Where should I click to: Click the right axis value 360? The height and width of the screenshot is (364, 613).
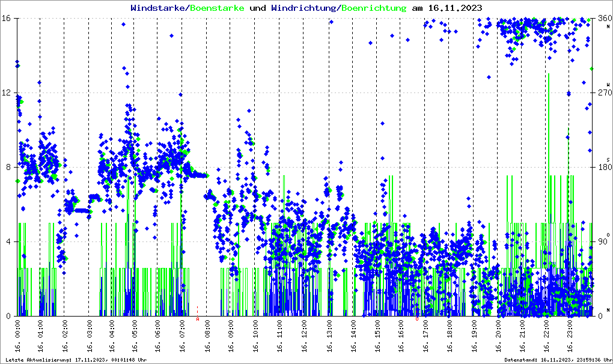click(605, 19)
